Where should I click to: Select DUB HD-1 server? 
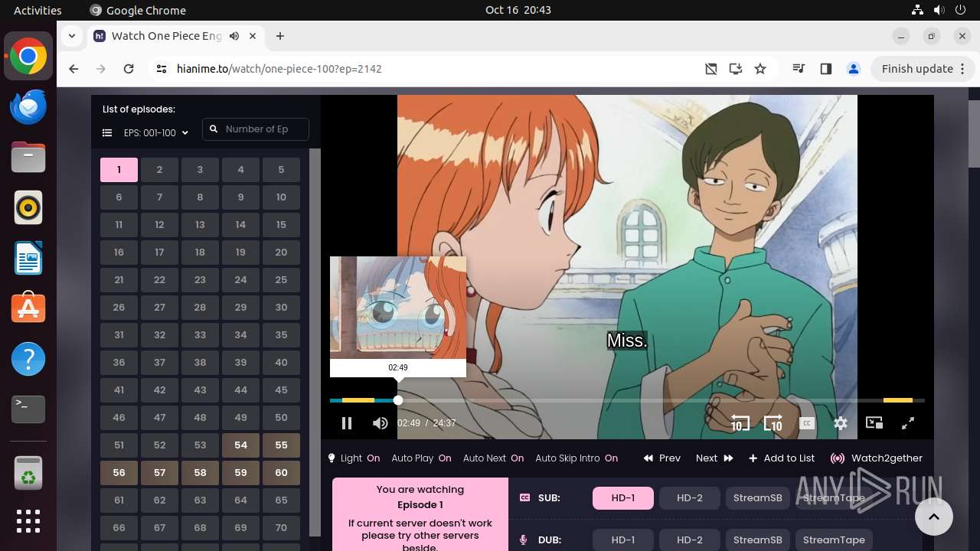(623, 540)
